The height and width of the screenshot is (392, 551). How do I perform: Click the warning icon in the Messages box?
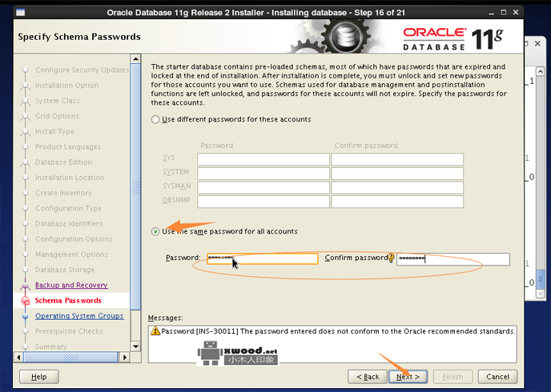pos(155,331)
